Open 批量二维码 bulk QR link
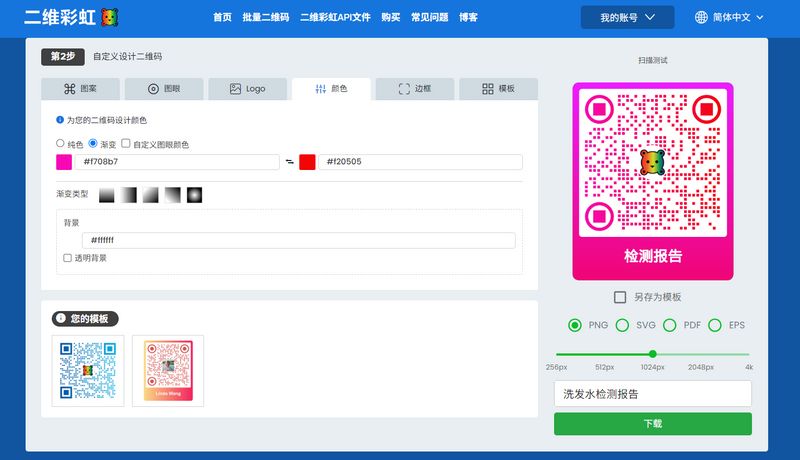 coord(266,17)
